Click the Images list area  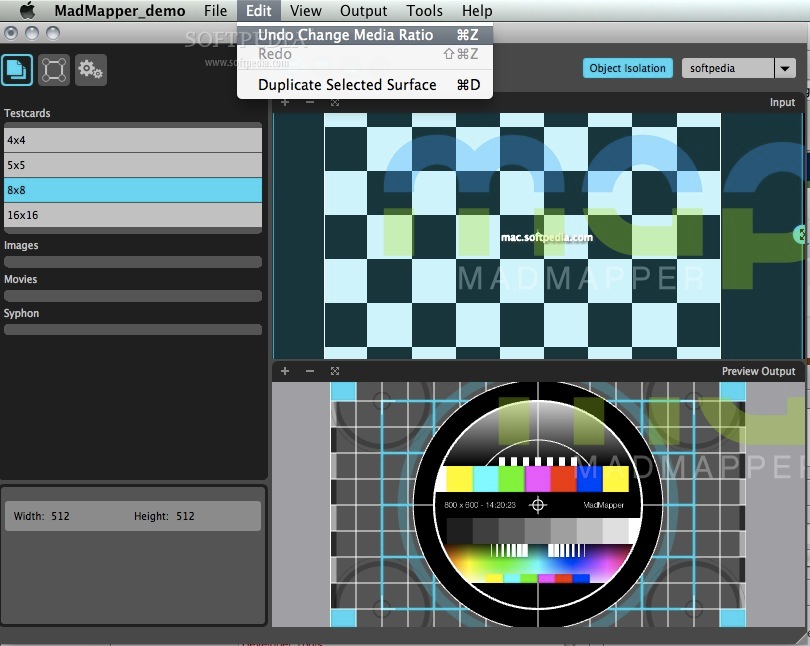coord(133,262)
